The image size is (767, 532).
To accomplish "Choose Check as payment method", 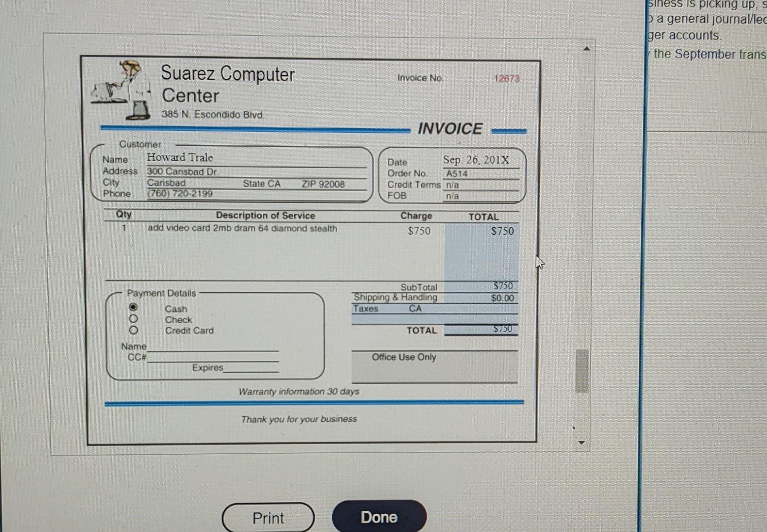I will pyautogui.click(x=133, y=319).
